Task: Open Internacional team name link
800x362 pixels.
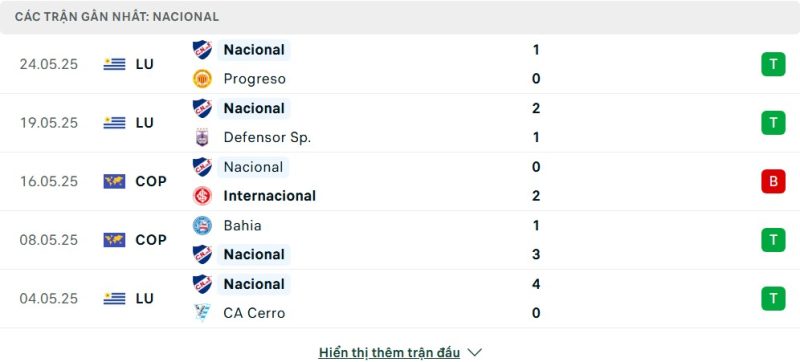Action: click(269, 196)
